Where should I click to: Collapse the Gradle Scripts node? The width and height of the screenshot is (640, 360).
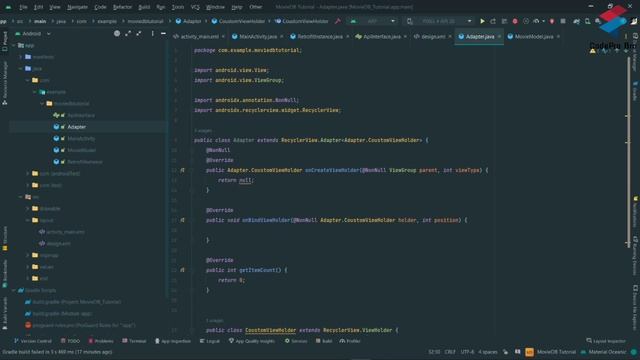14,290
